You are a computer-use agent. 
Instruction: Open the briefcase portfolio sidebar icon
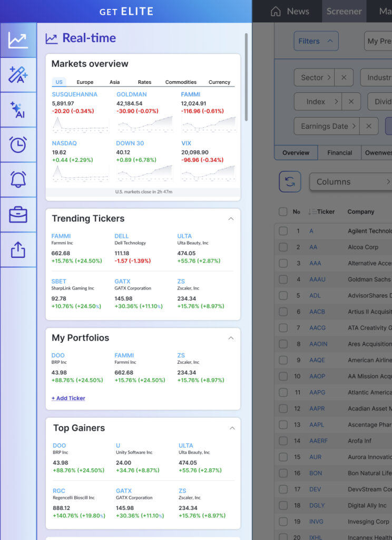(x=18, y=215)
